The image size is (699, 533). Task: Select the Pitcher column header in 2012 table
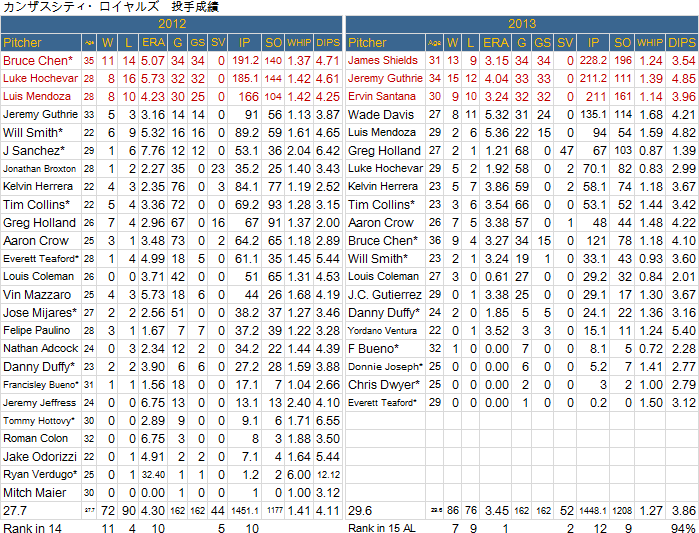pyautogui.click(x=22, y=43)
